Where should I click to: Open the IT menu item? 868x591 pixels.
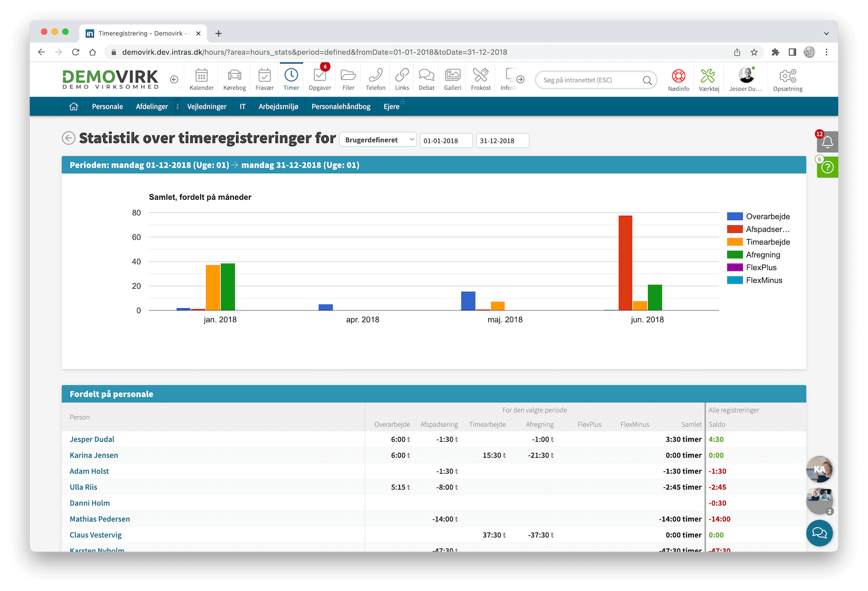[243, 106]
